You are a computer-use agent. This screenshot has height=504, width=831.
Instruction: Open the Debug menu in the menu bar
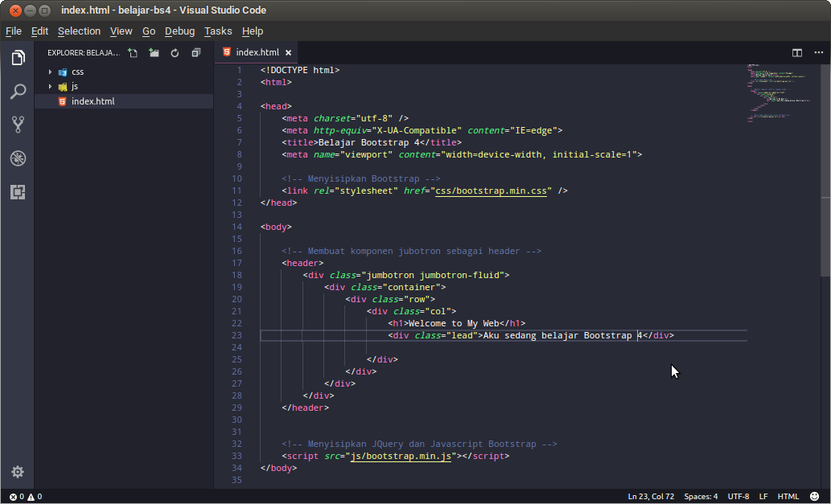(179, 31)
